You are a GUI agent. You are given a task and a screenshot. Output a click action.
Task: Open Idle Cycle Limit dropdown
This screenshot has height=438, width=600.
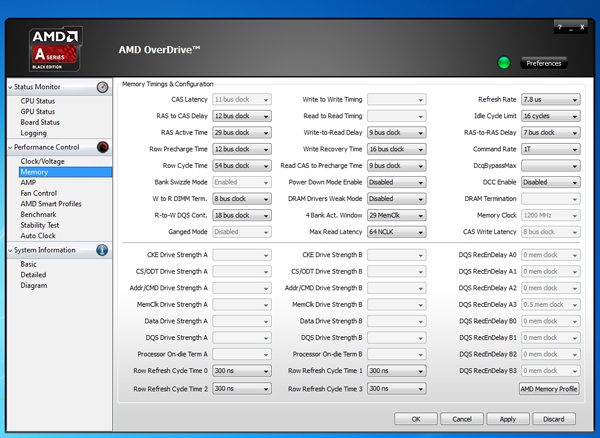[x=551, y=116]
